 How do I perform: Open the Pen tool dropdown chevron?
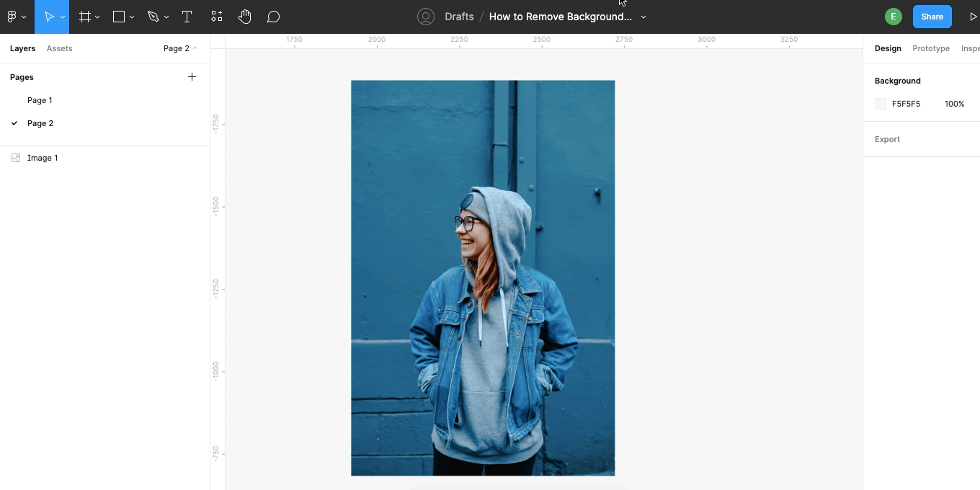coord(166,17)
